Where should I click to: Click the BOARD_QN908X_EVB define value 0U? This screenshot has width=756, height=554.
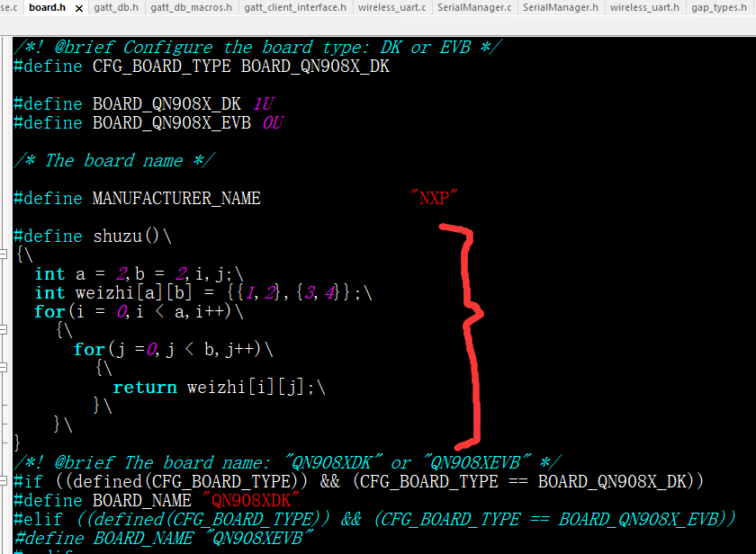coord(273,123)
